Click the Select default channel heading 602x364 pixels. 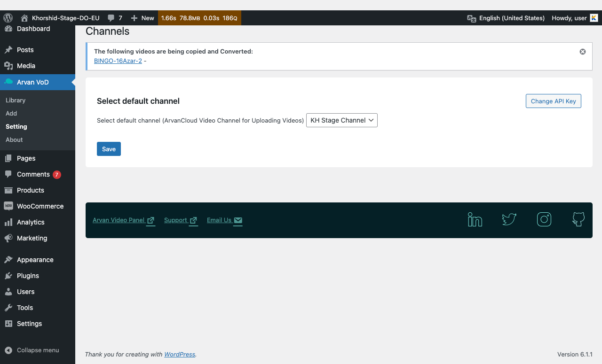[x=138, y=101]
